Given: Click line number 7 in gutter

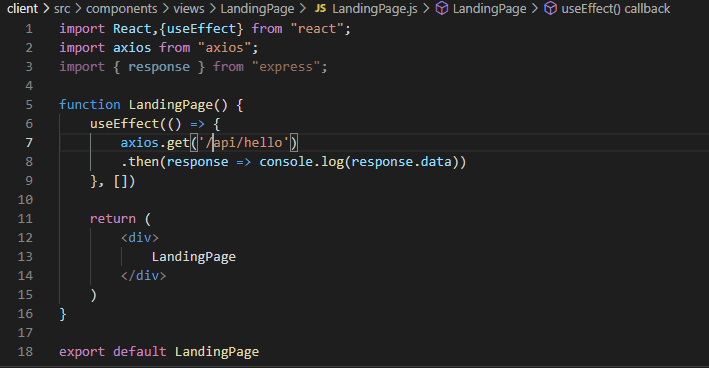Looking at the screenshot, I should 29,143.
